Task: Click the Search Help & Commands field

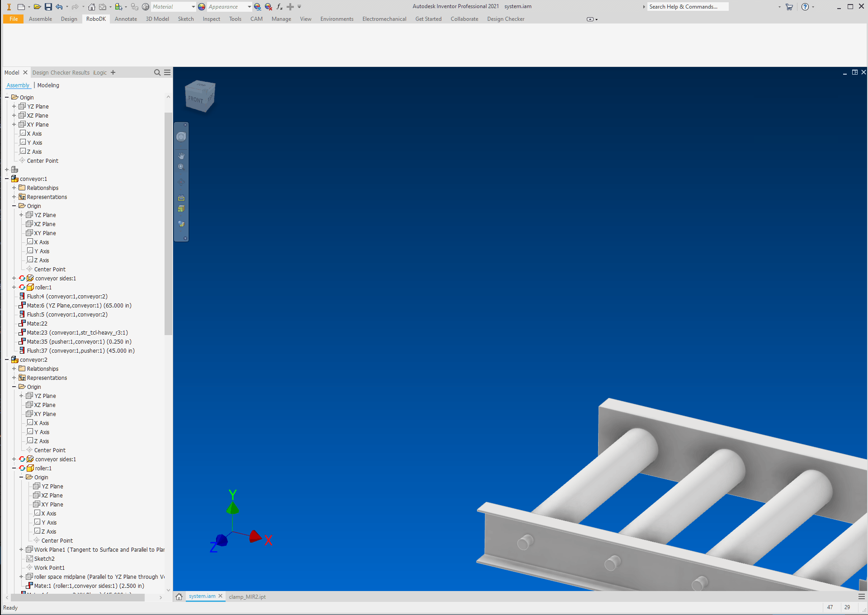Action: tap(687, 7)
